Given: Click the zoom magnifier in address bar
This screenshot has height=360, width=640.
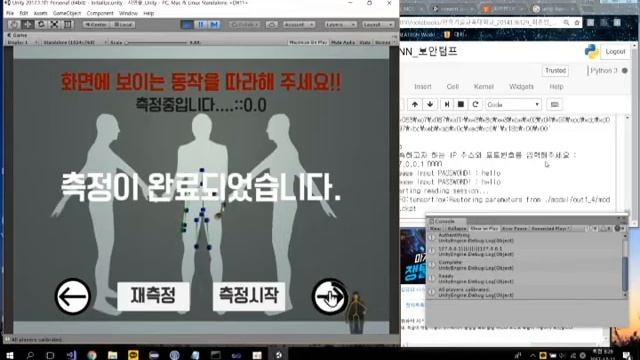Looking at the screenshot, I should pyautogui.click(x=567, y=22).
